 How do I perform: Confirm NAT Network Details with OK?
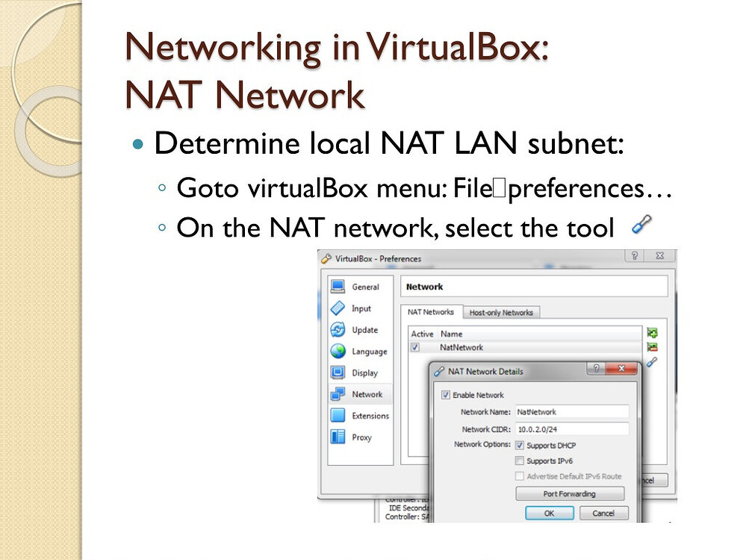(549, 514)
